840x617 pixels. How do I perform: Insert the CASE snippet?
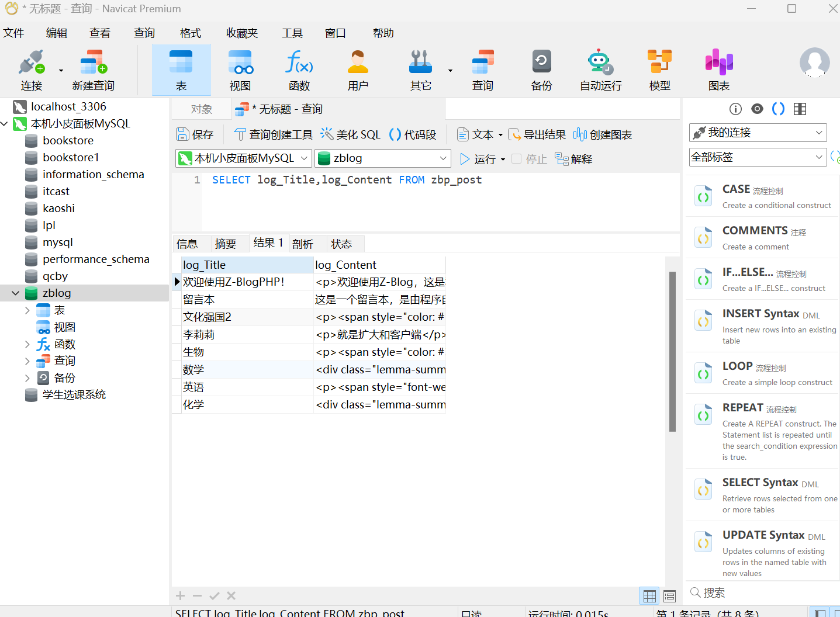pyautogui.click(x=762, y=196)
